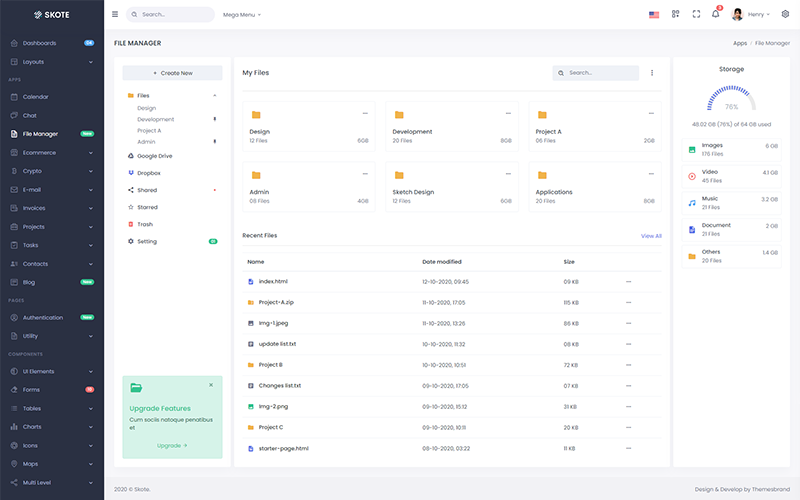Open Calendar from the sidebar
This screenshot has height=500, width=800.
click(36, 97)
